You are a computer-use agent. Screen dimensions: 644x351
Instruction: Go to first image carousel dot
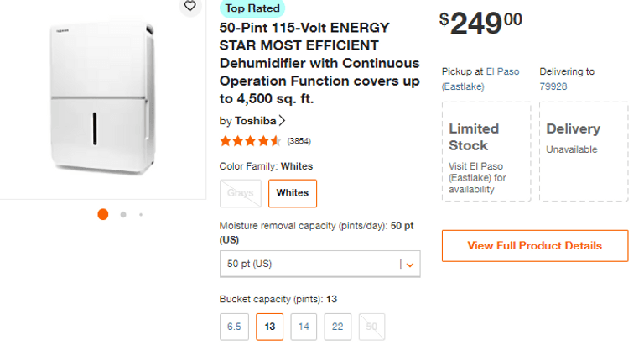click(x=103, y=214)
